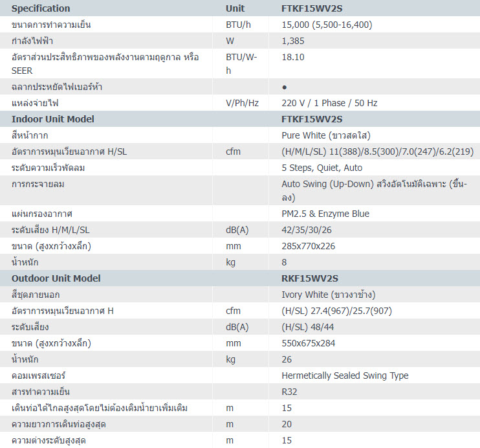Click the 'การกระจายลม' row label
The width and height of the screenshot is (480, 448).
[38, 184]
